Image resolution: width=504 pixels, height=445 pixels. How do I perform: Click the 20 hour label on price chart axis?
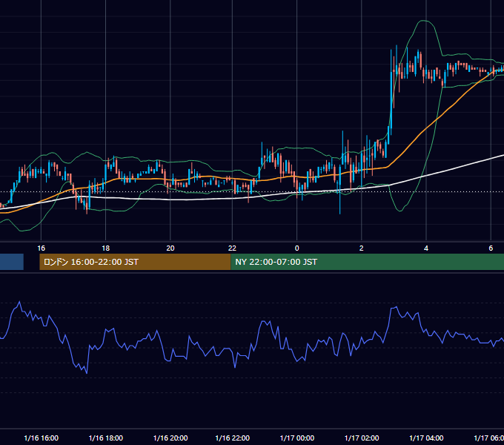coord(170,248)
